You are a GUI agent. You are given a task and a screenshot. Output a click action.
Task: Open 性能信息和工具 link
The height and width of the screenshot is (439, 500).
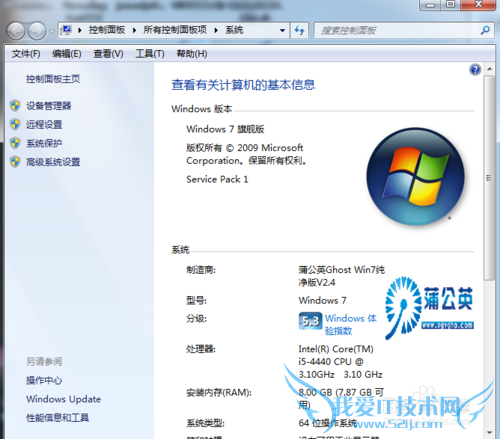pos(58,418)
